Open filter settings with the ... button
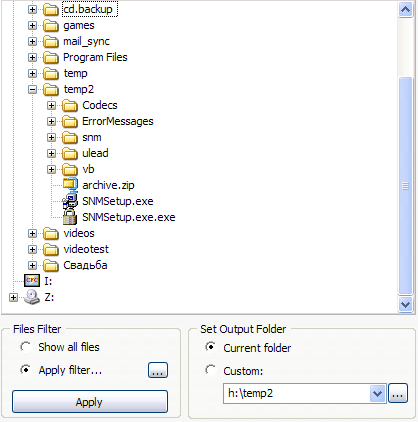Screen dimensions: 418x422 coord(158,370)
